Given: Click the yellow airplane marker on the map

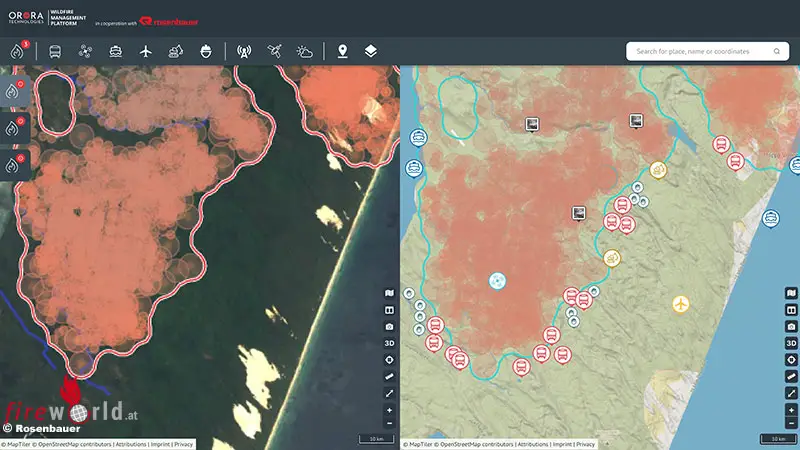Looking at the screenshot, I should (681, 303).
